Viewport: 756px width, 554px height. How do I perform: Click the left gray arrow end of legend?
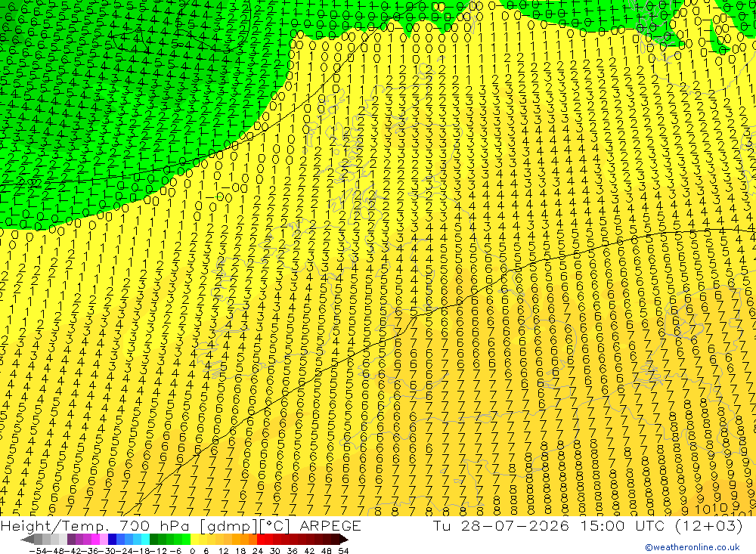[27, 540]
